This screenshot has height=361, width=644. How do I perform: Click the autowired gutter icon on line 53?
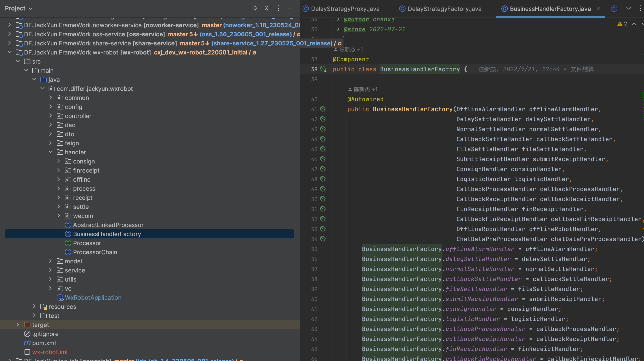point(323,229)
